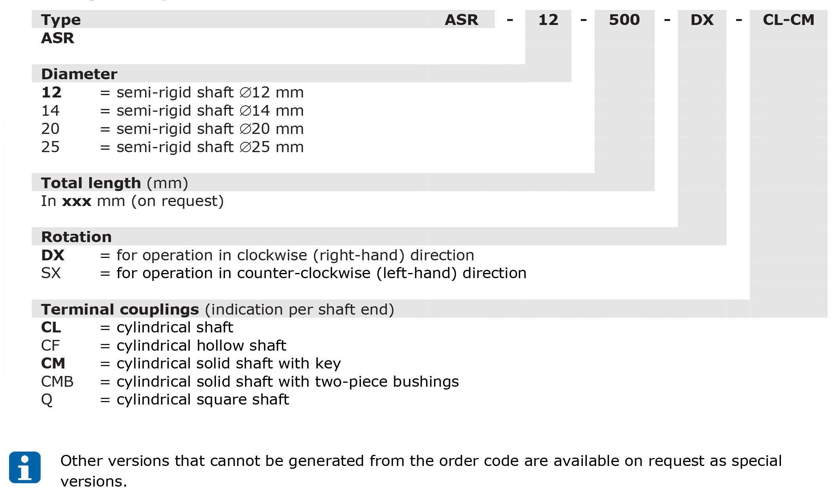840x504 pixels.
Task: Click the 12 diameter code in header
Action: tap(548, 20)
